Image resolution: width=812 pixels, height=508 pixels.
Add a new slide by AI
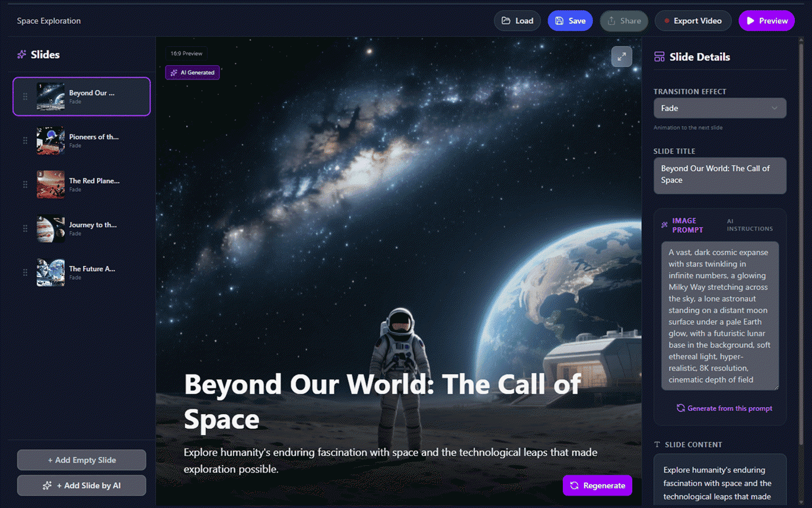coord(82,485)
